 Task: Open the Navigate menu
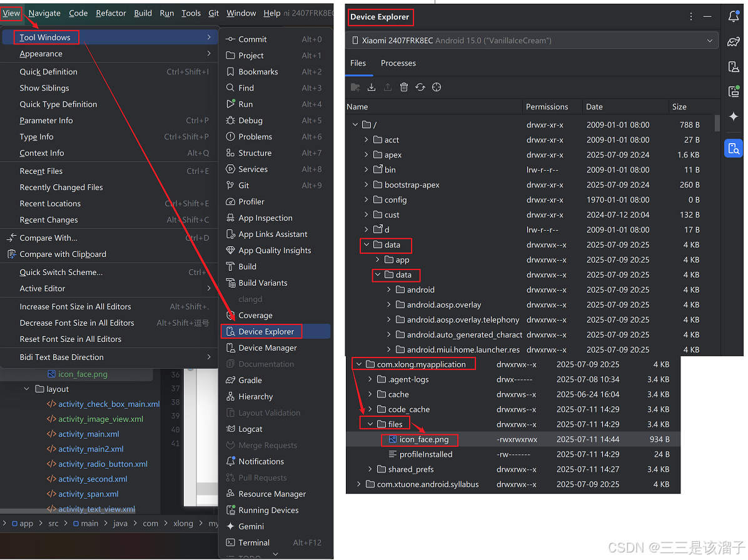[x=44, y=13]
